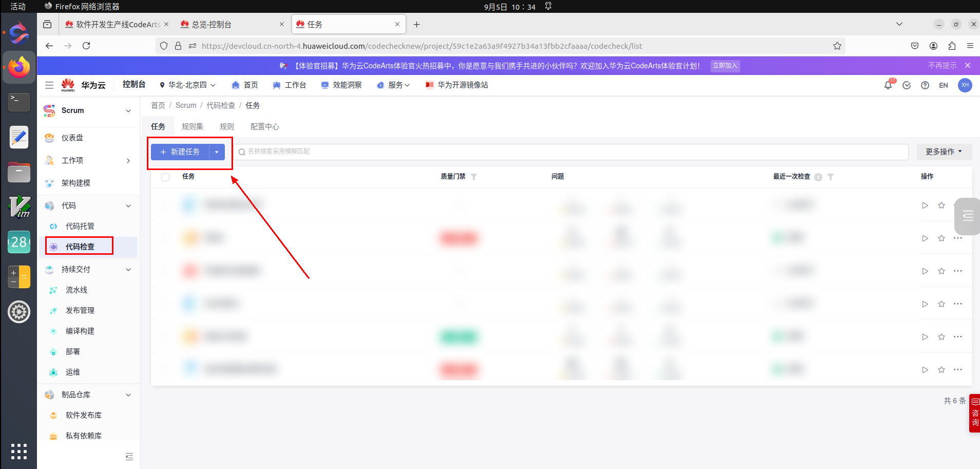Open the help question mark icon
Image resolution: width=980 pixels, height=469 pixels.
pyautogui.click(x=925, y=85)
